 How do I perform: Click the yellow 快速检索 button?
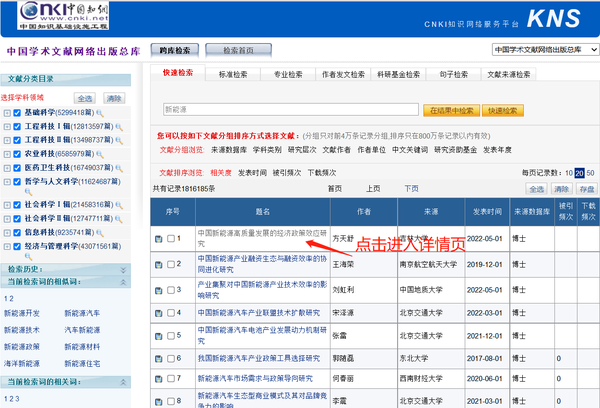point(502,111)
